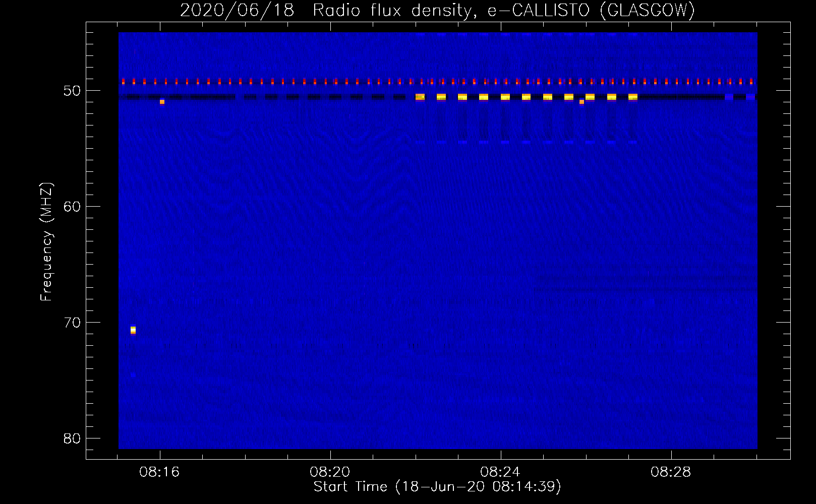Click the bright yellow burst near 71 MHz
Image resolution: width=816 pixels, height=504 pixels.
coord(133,330)
